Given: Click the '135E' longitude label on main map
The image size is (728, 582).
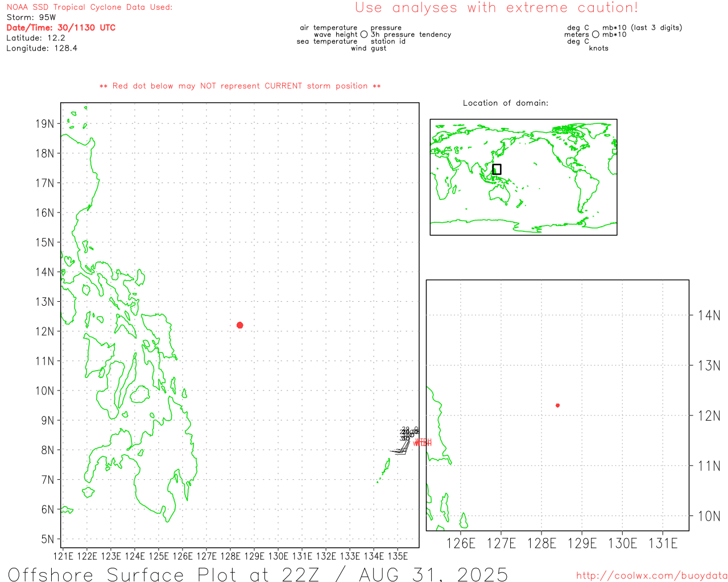Looking at the screenshot, I should [x=398, y=556].
